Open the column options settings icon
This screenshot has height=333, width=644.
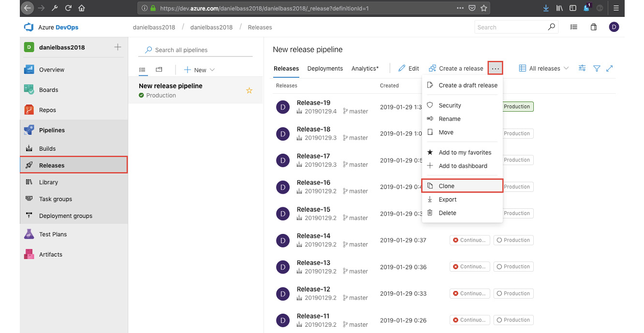pos(582,68)
